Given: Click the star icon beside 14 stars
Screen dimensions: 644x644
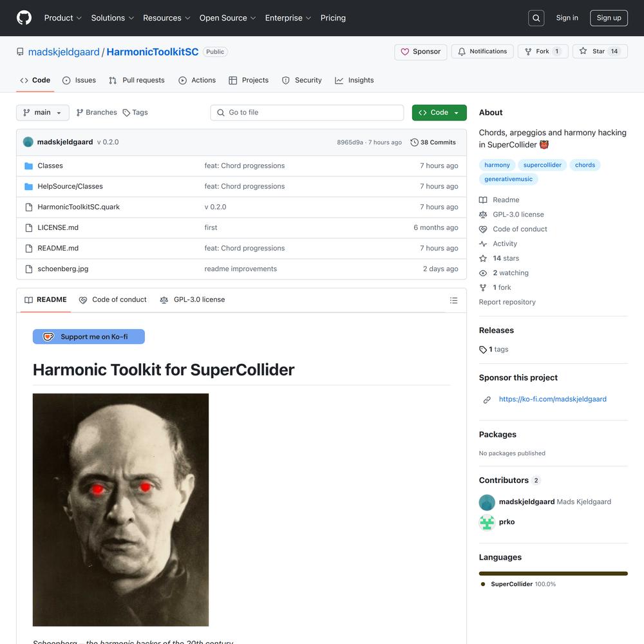Looking at the screenshot, I should (483, 258).
